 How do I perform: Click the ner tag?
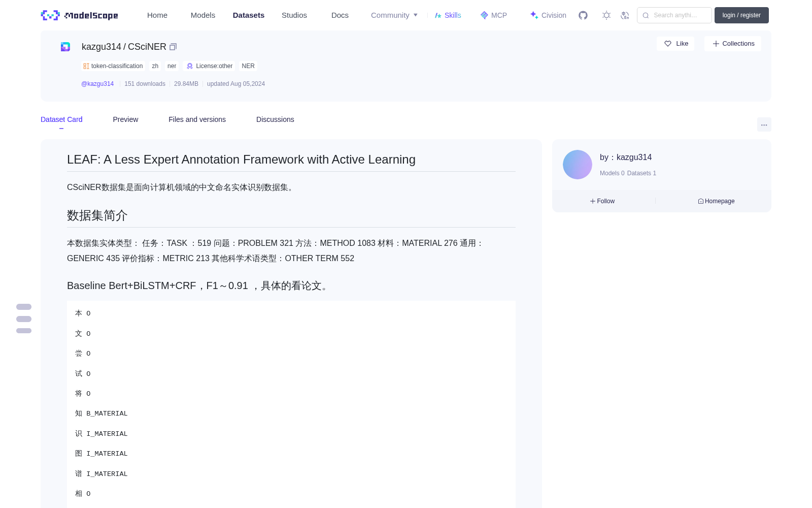(x=172, y=66)
